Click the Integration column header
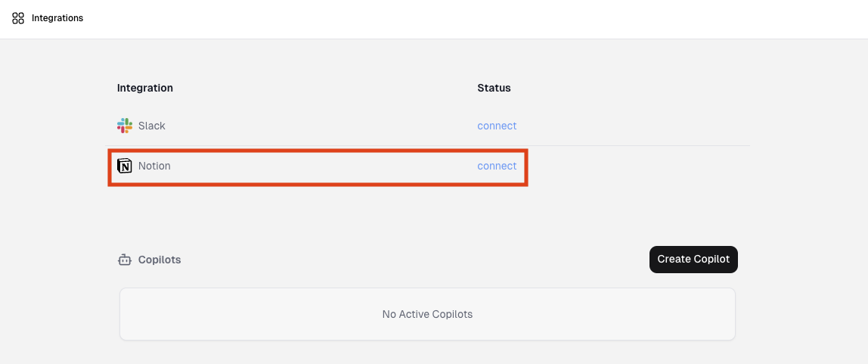The image size is (868, 364). pyautogui.click(x=145, y=88)
